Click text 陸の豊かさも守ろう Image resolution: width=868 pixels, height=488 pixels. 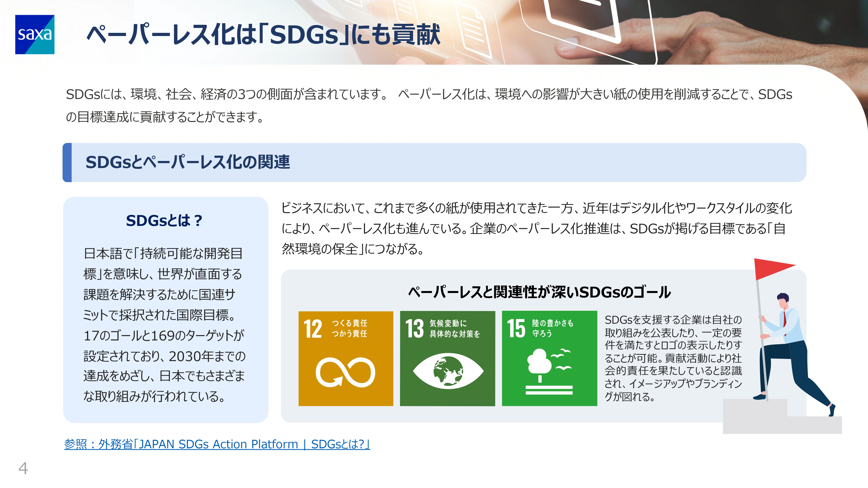pos(553,328)
